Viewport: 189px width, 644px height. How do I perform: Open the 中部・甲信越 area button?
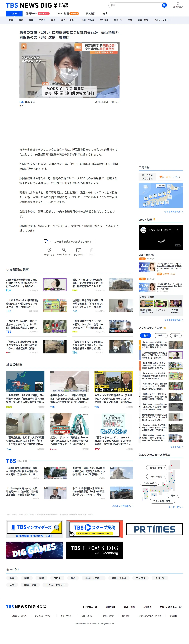157,476
